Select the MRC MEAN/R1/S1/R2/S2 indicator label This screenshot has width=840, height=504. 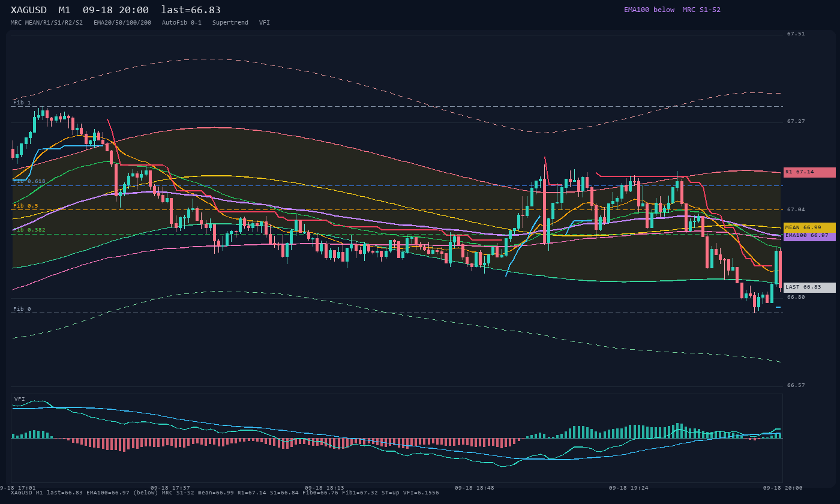(x=47, y=23)
